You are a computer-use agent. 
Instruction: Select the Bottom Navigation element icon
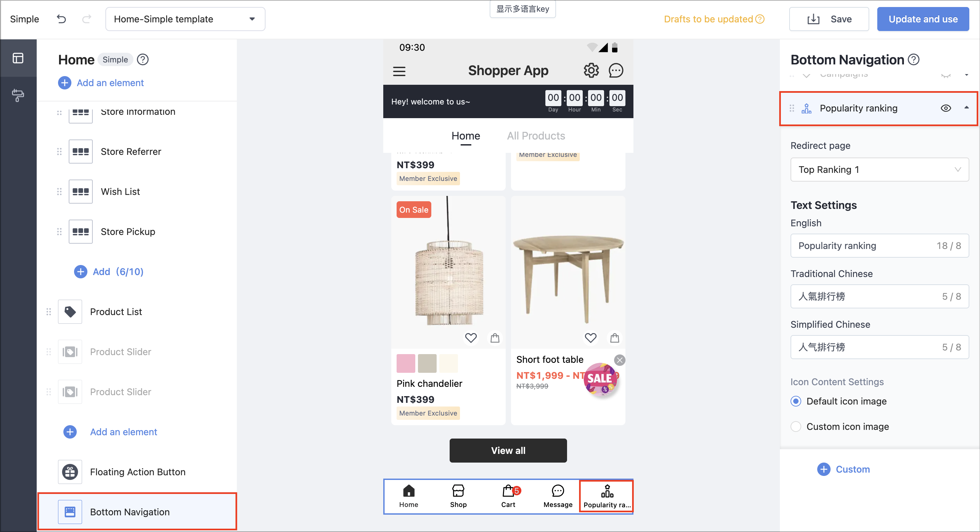(70, 512)
